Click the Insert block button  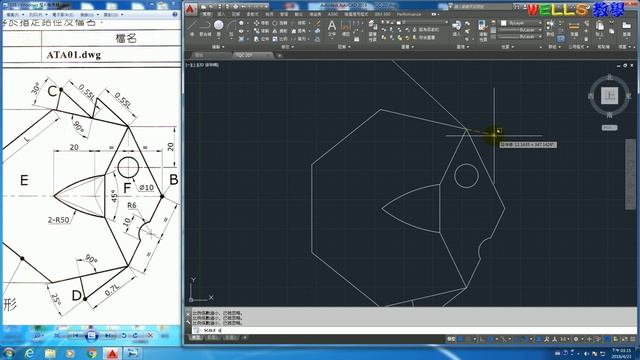point(456,28)
